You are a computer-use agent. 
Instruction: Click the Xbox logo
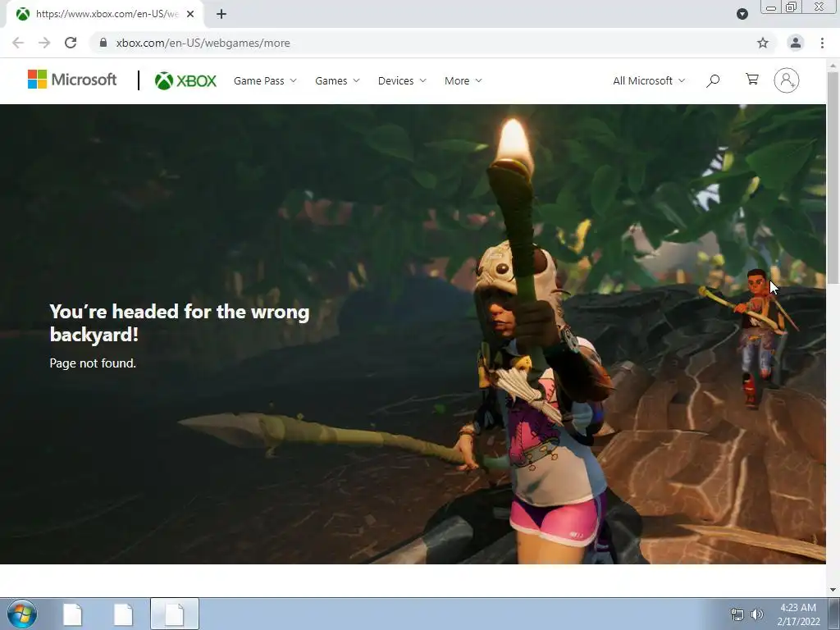tap(185, 81)
